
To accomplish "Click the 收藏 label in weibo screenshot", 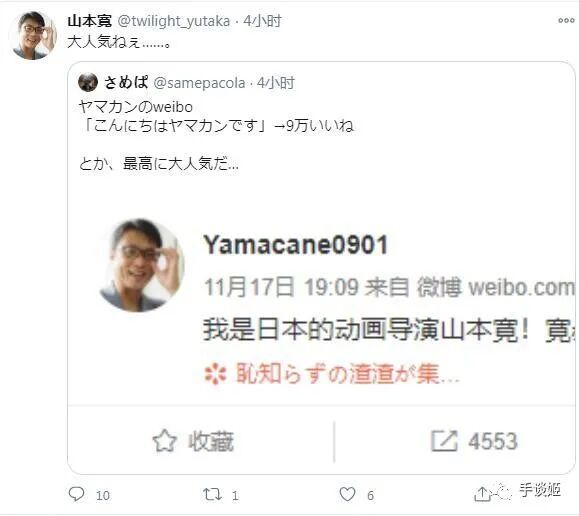I will pos(211,441).
